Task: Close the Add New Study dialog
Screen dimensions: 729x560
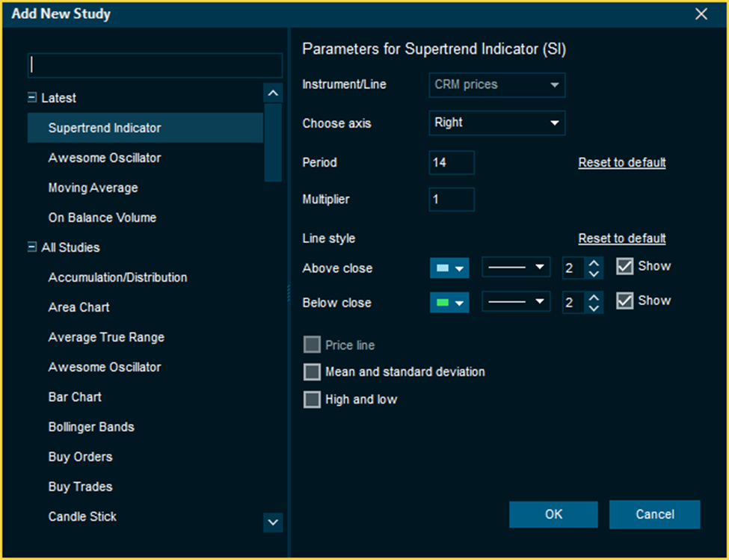Action: pos(701,14)
